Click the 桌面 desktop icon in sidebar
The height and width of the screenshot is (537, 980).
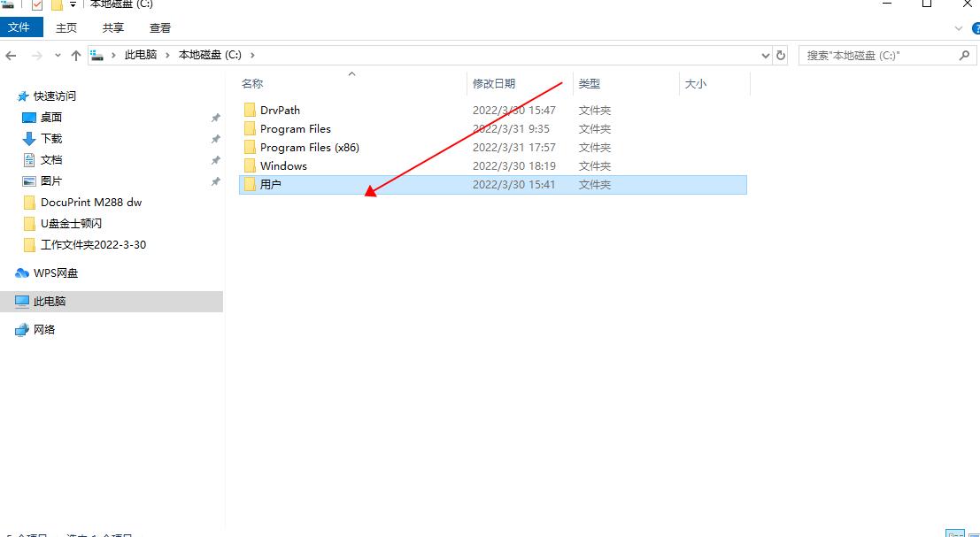pyautogui.click(x=29, y=118)
